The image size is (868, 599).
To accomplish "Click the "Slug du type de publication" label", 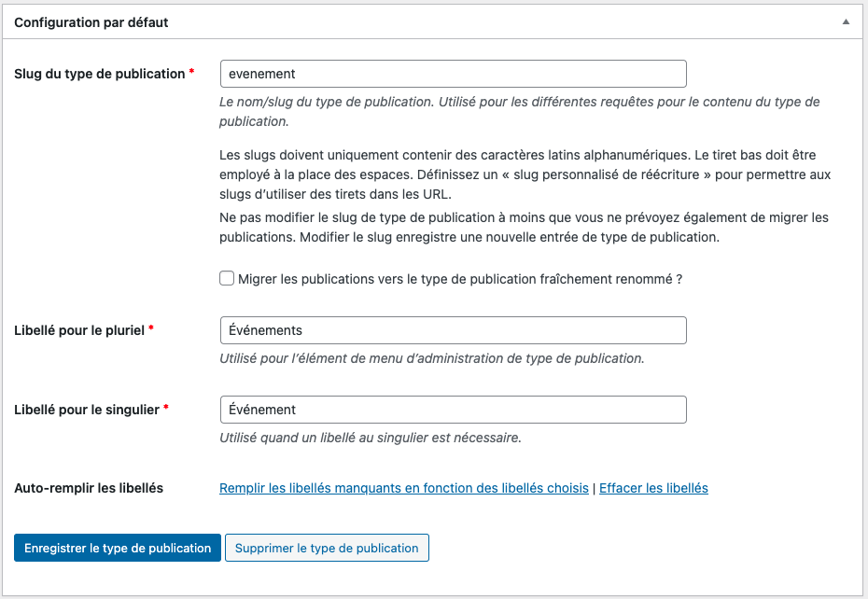I will [x=100, y=74].
